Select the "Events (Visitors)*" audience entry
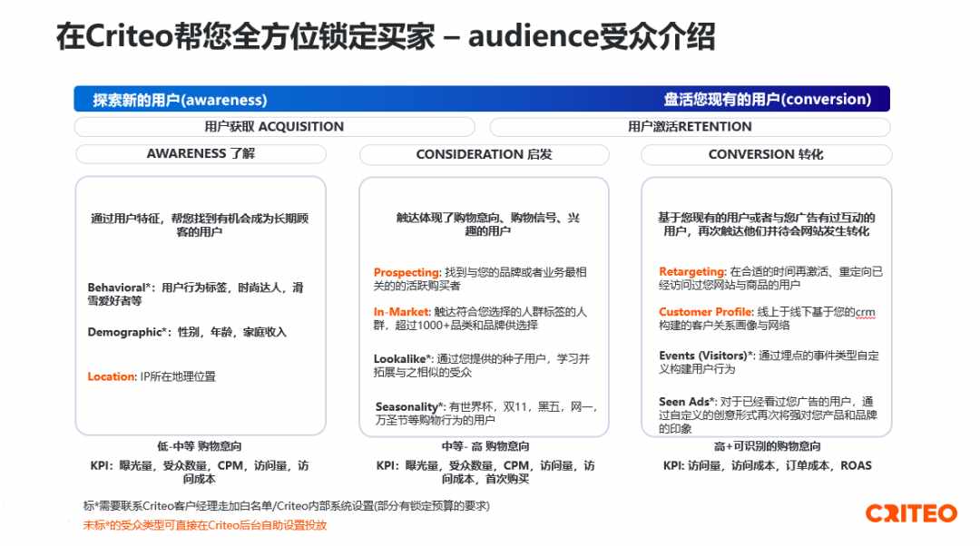980x546 pixels. point(769,362)
